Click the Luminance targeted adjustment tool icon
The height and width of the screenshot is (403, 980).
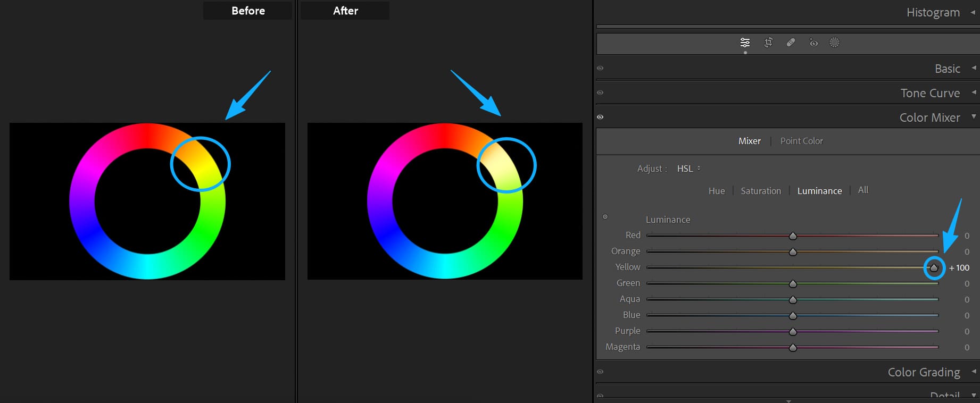pos(605,217)
